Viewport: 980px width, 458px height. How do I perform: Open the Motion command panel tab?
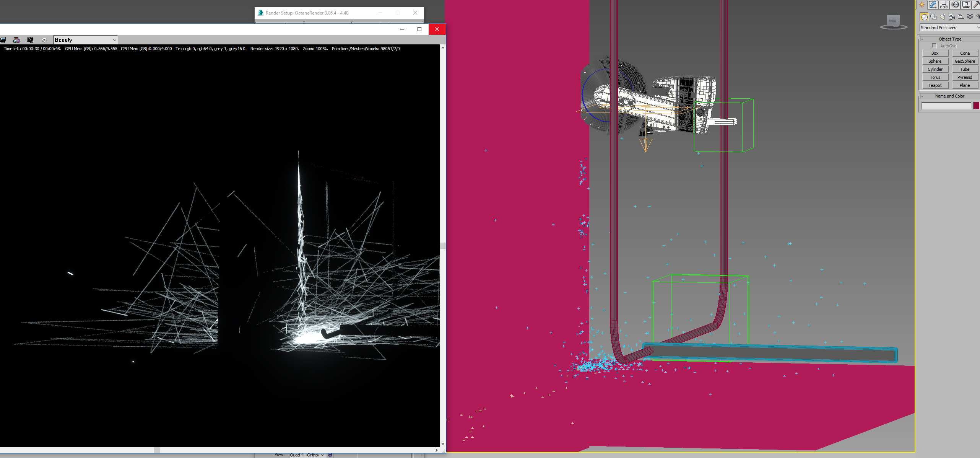[x=956, y=5]
